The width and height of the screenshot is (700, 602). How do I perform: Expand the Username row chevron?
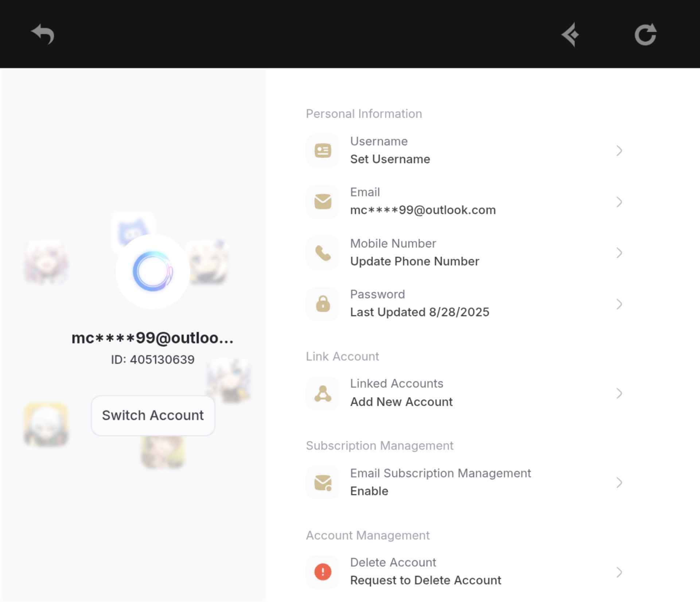point(619,150)
